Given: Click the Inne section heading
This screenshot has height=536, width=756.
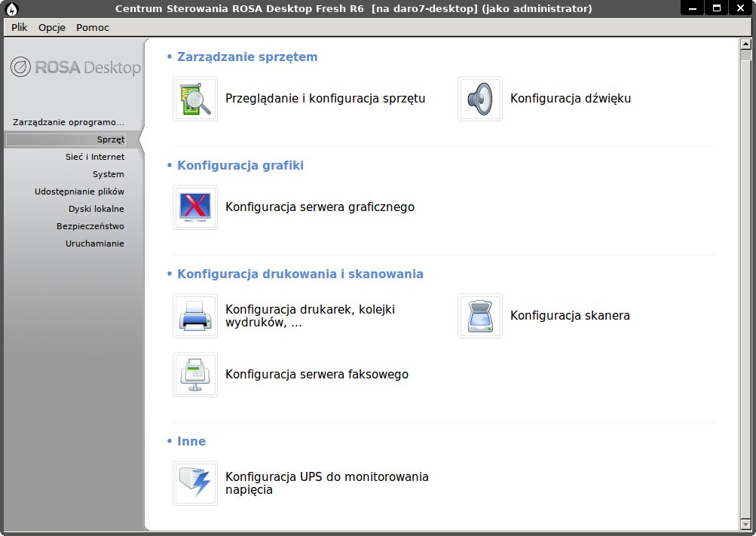Looking at the screenshot, I should 191,441.
